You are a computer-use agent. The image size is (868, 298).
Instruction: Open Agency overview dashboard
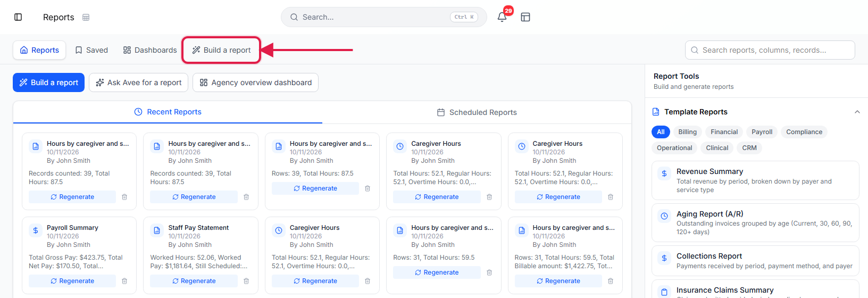click(x=255, y=82)
